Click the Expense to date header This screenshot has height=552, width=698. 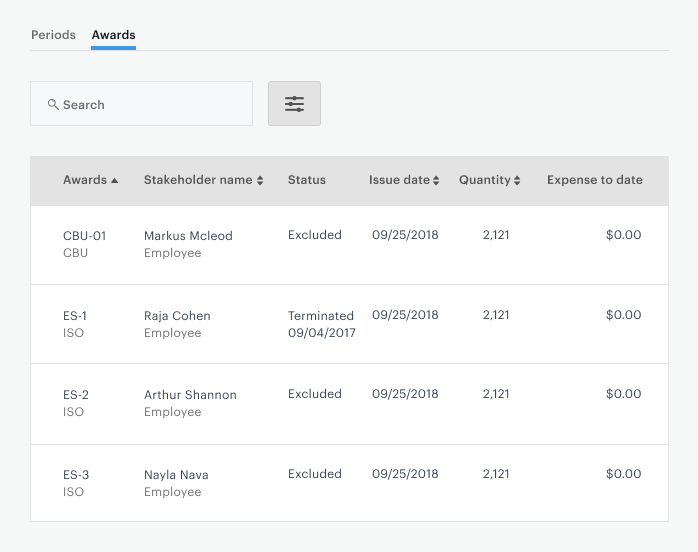(595, 180)
